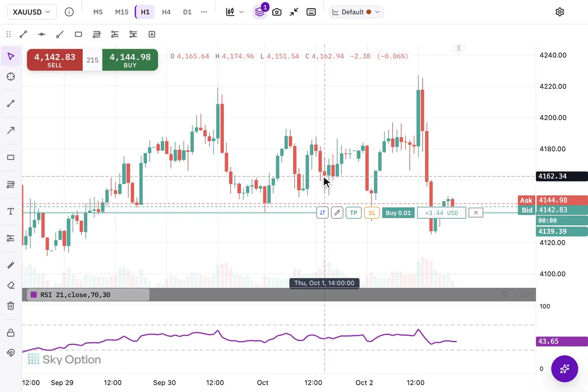Viewport: 588px width, 392px height.
Task: Select the cursor pointer tool
Action: click(11, 57)
